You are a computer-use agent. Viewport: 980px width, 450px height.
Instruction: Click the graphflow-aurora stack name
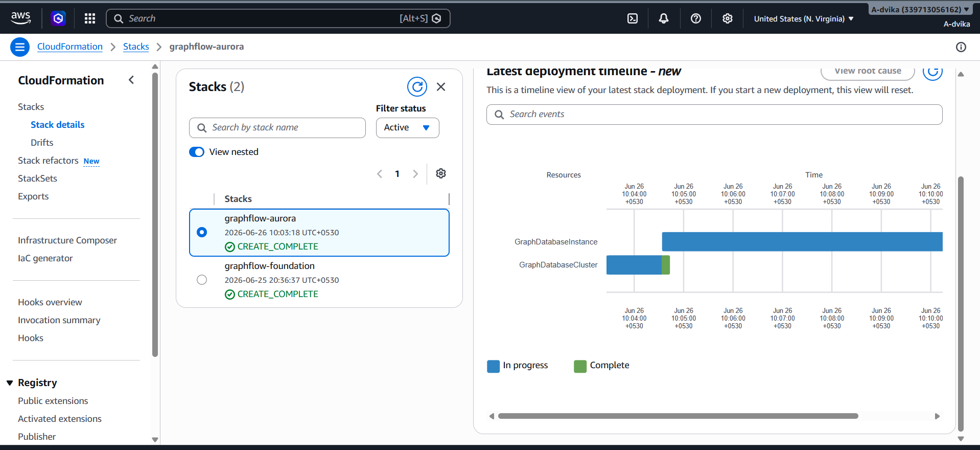260,218
